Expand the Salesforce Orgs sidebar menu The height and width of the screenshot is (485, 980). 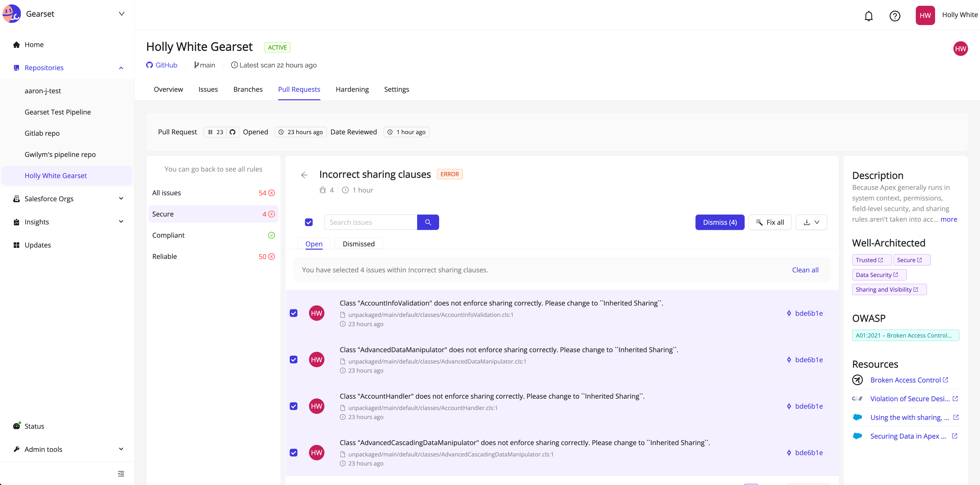[x=121, y=199]
